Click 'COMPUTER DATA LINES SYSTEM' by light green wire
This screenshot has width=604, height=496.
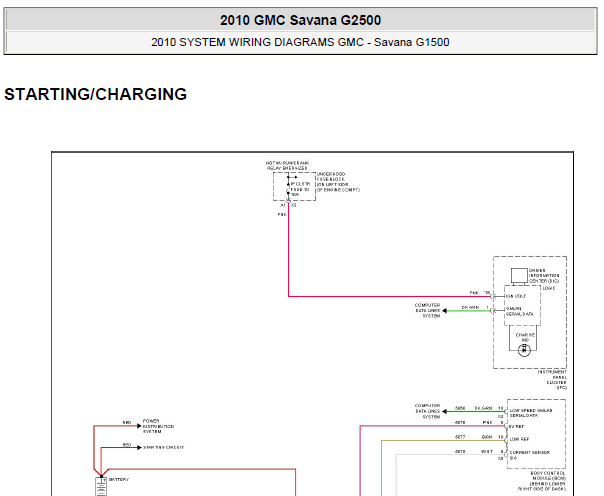click(x=428, y=310)
